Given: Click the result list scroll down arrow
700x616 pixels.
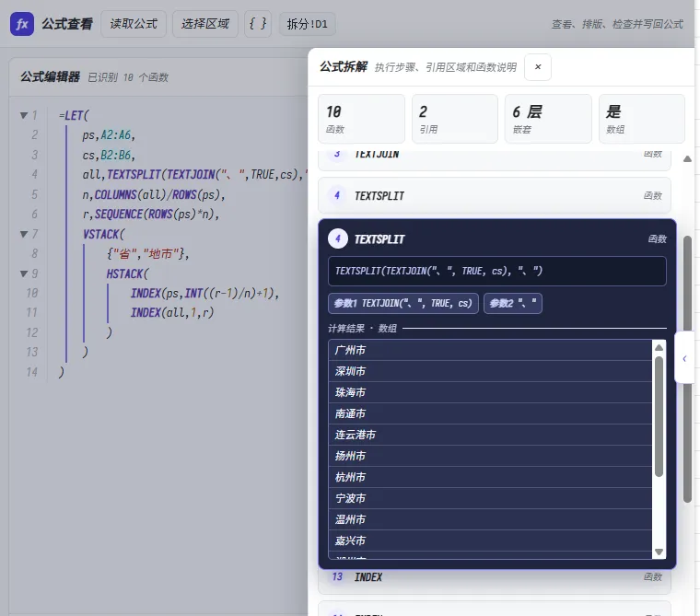Looking at the screenshot, I should tap(659, 552).
